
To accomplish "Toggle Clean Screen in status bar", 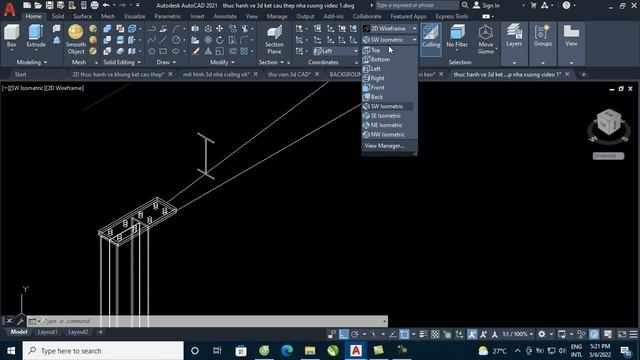I will point(622,334).
